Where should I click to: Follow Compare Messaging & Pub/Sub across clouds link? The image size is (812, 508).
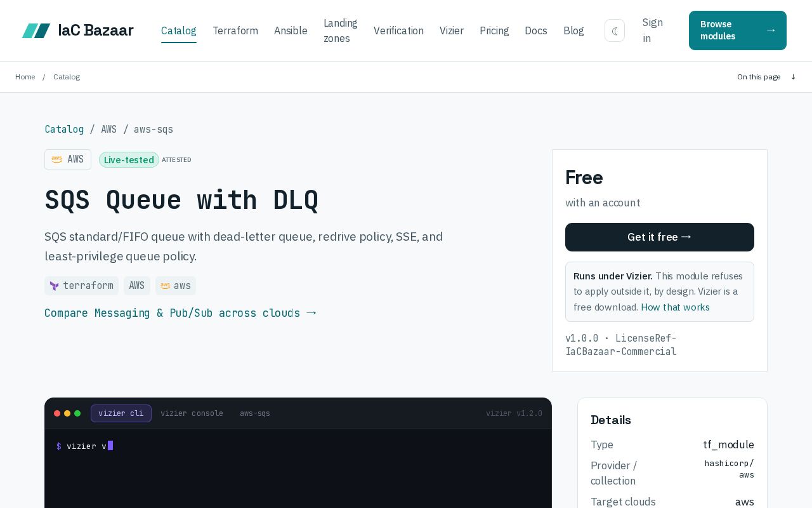(x=180, y=313)
